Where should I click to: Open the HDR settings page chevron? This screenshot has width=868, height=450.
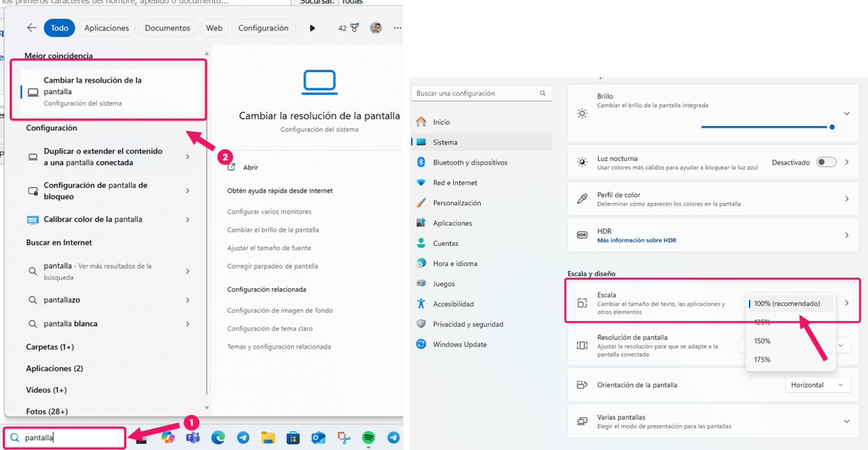(847, 235)
